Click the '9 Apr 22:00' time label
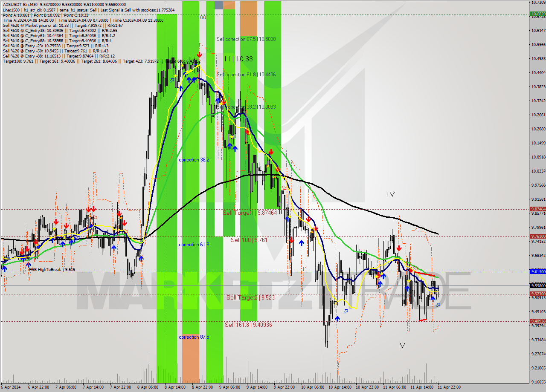 pos(284,387)
